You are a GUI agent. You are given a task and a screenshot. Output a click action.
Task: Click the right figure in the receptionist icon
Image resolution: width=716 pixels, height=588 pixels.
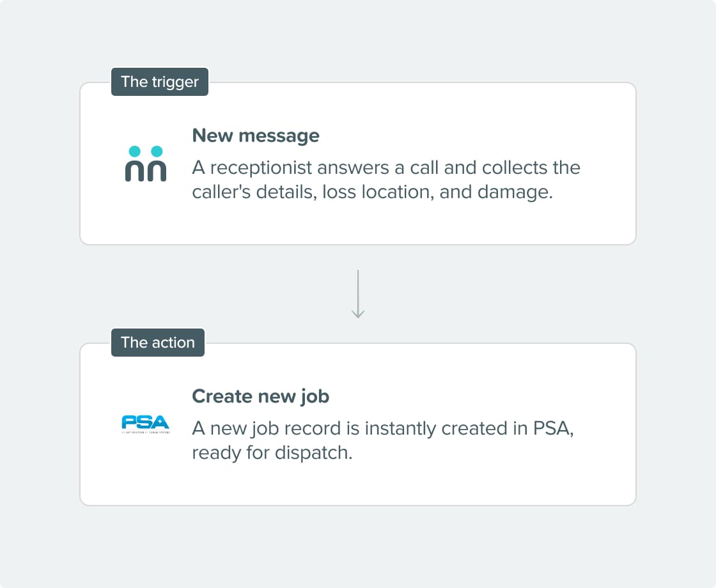[157, 165]
